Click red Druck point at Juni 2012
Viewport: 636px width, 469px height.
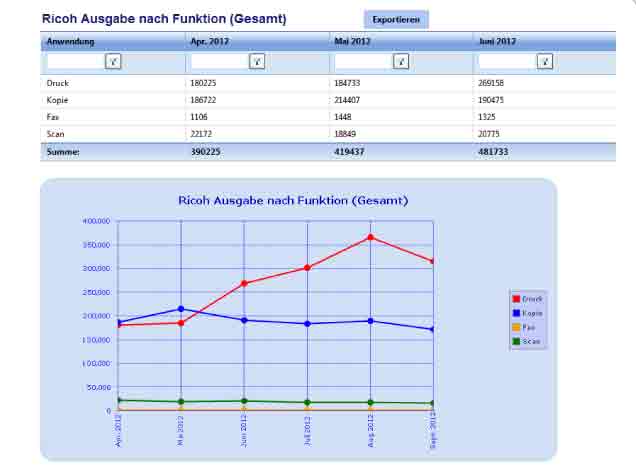click(x=244, y=284)
